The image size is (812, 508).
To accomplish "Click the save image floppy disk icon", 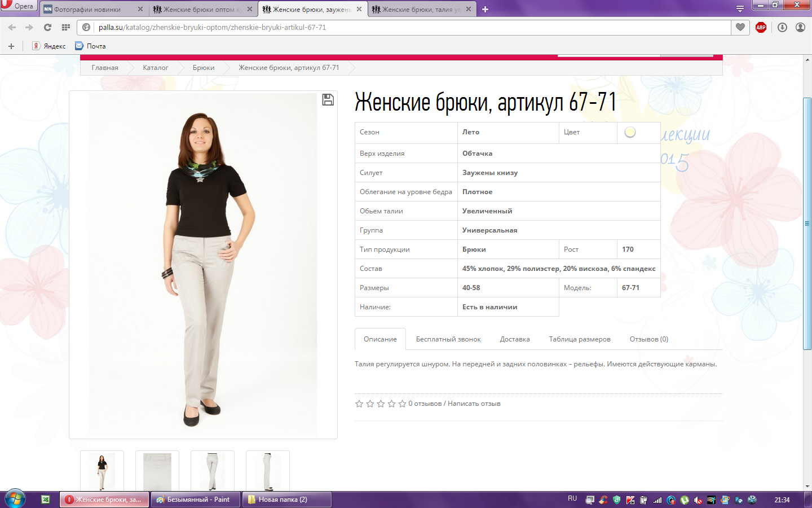I will pos(328,100).
